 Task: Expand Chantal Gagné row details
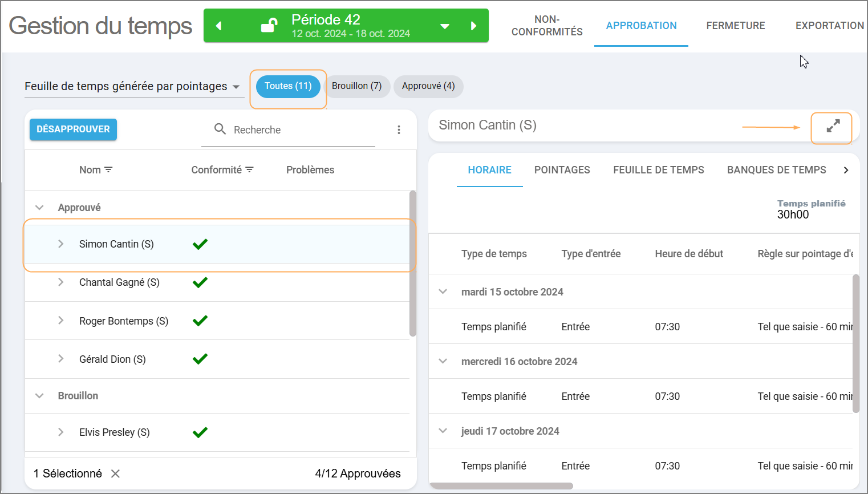coord(61,282)
